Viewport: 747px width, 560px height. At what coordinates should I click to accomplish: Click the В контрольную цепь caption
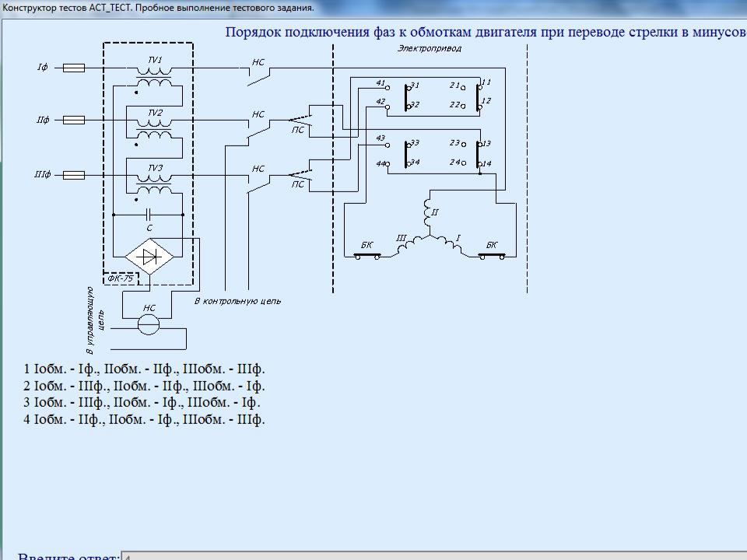(x=237, y=301)
